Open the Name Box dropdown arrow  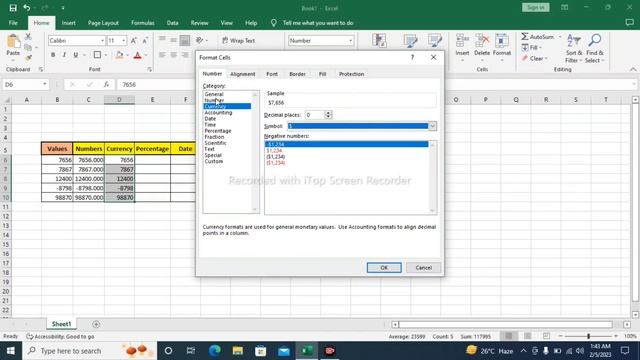click(x=44, y=84)
